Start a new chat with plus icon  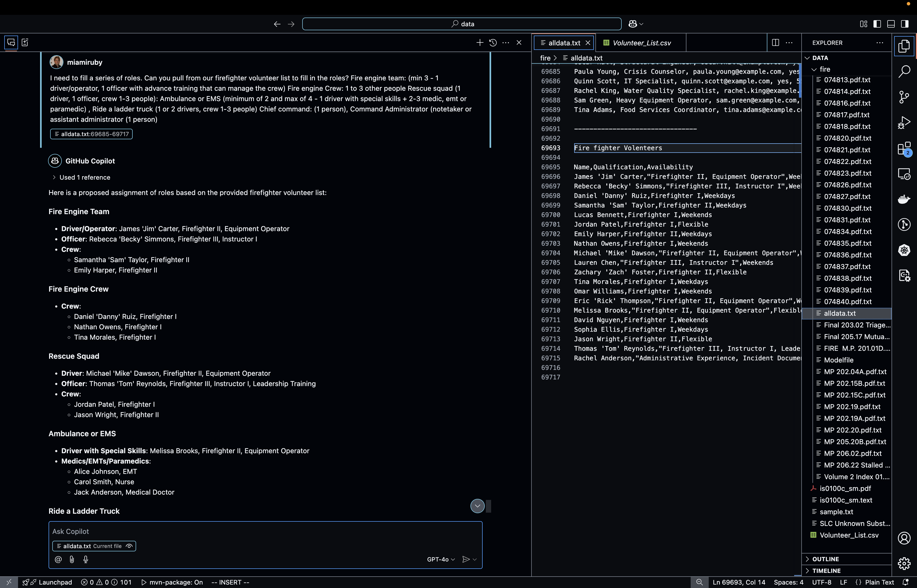pos(480,43)
